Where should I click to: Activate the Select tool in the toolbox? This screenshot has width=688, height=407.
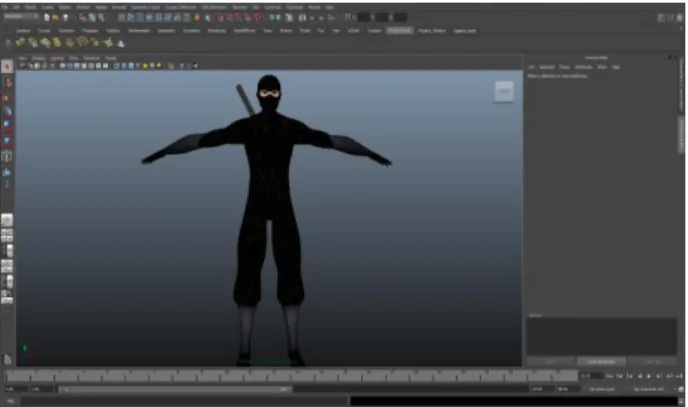[7, 67]
